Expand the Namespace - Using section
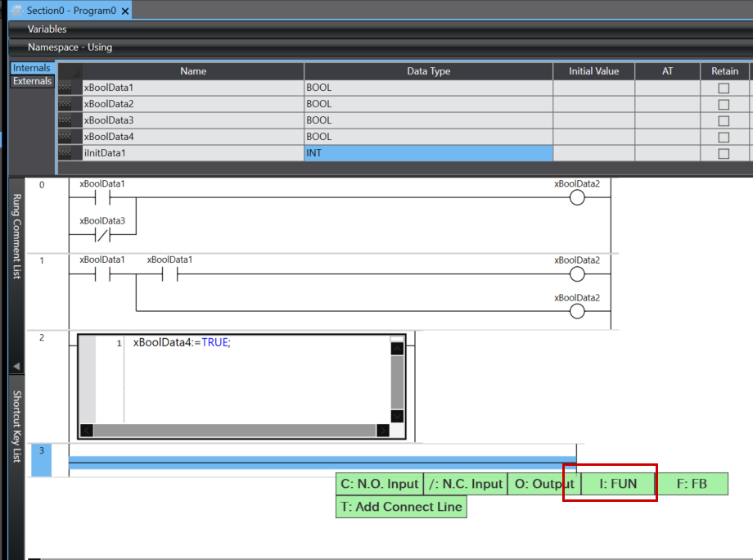Viewport: 753px width, 560px height. click(x=70, y=47)
